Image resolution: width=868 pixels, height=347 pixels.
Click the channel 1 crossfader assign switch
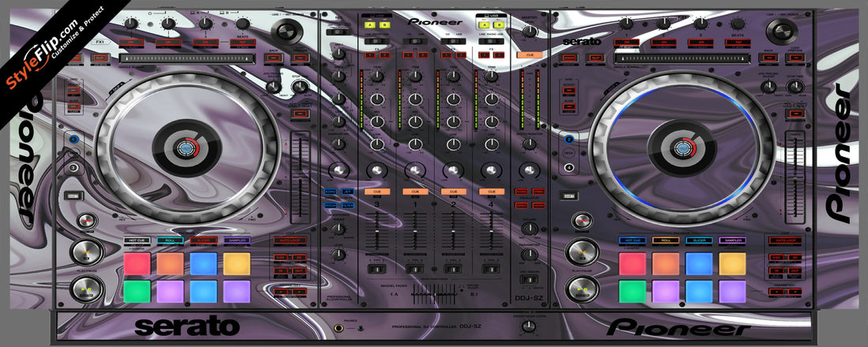(x=414, y=270)
